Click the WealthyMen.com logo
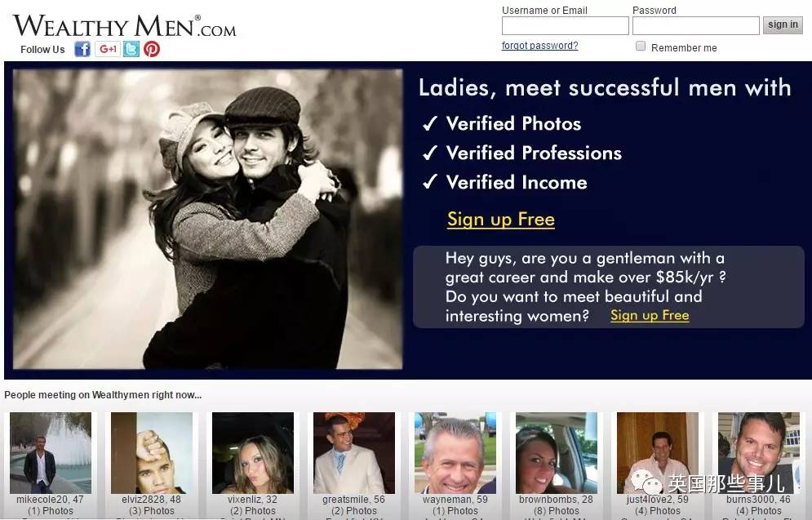The image size is (812, 520). click(x=124, y=25)
